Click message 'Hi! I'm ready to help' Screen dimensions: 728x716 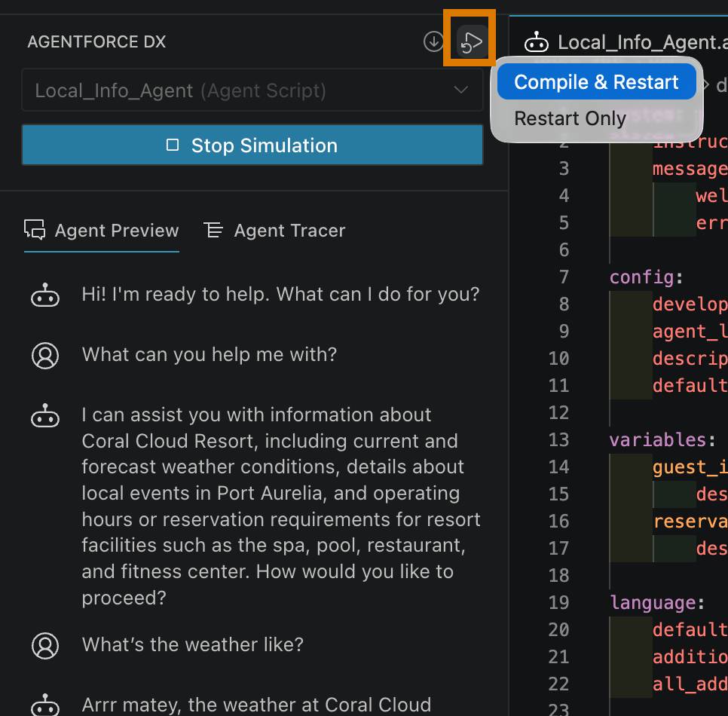coord(280,295)
